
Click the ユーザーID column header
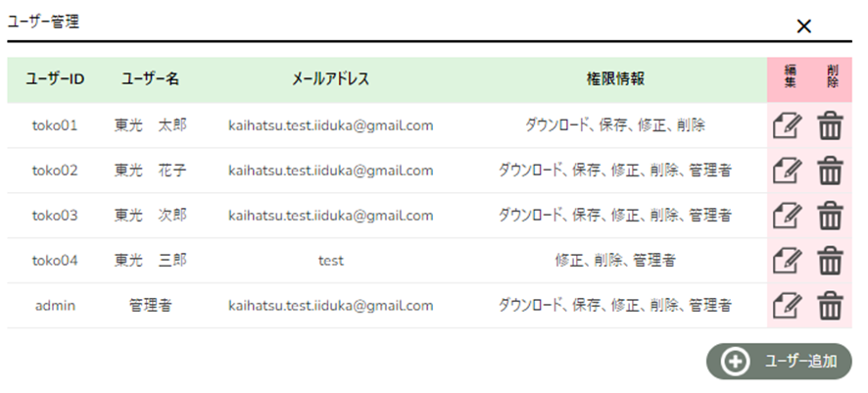tap(55, 79)
